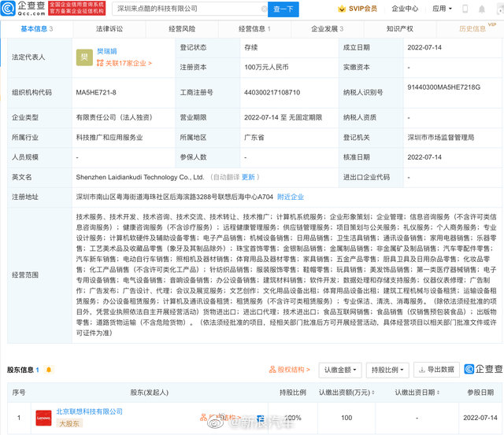Select business registration number 440300217108710
This screenshot has height=435, width=504.
pyautogui.click(x=272, y=93)
